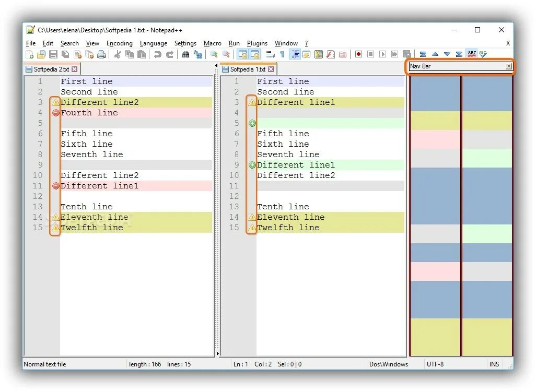This screenshot has width=536, height=392.
Task: Click green plus marker on right line 9
Action: (252, 165)
